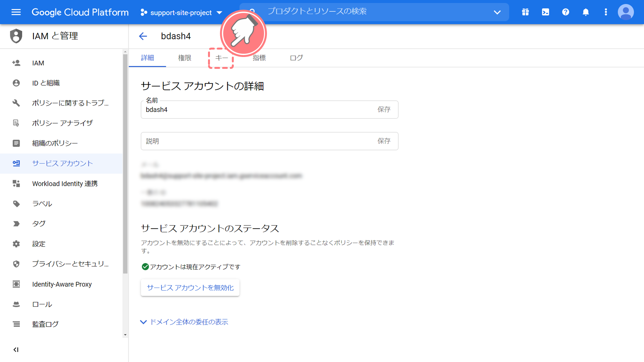
Task: Go back with the left arrow
Action: click(143, 36)
